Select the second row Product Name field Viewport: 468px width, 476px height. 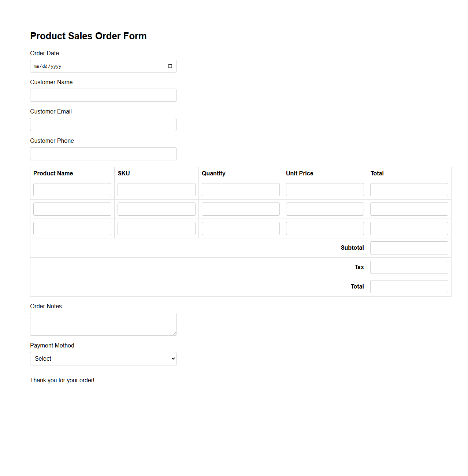pos(72,209)
